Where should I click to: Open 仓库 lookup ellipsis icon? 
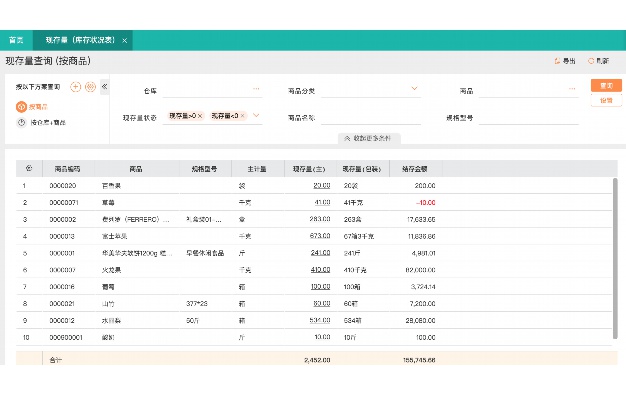256,89
